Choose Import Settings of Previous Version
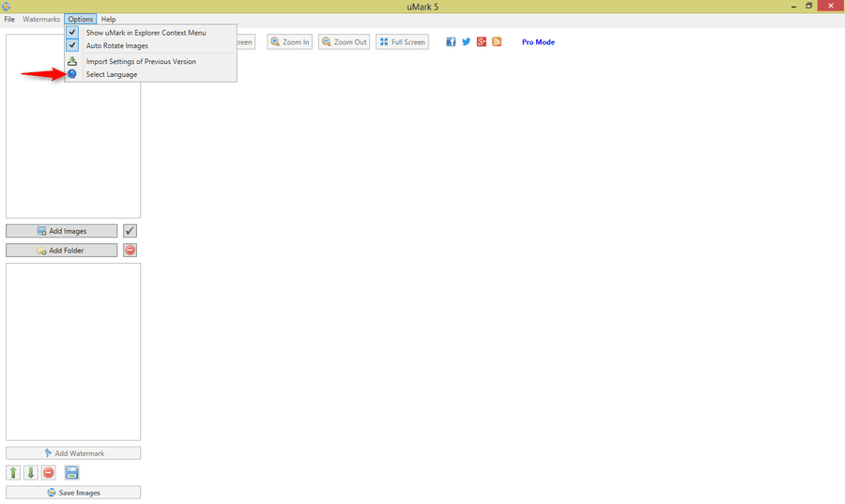 click(x=150, y=61)
